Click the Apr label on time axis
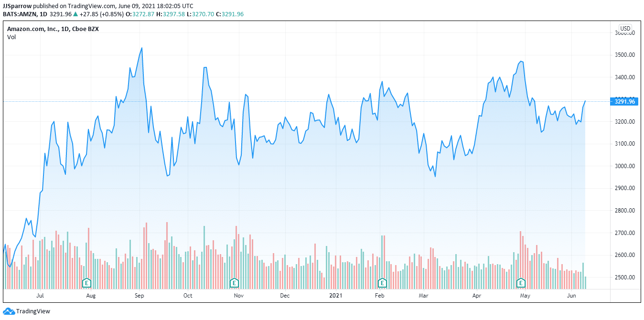 point(477,296)
